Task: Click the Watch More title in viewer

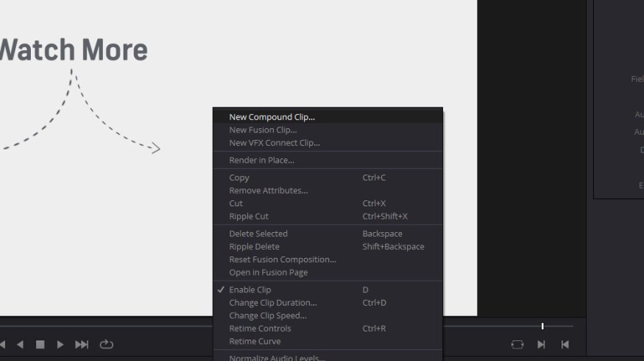Action: click(74, 50)
